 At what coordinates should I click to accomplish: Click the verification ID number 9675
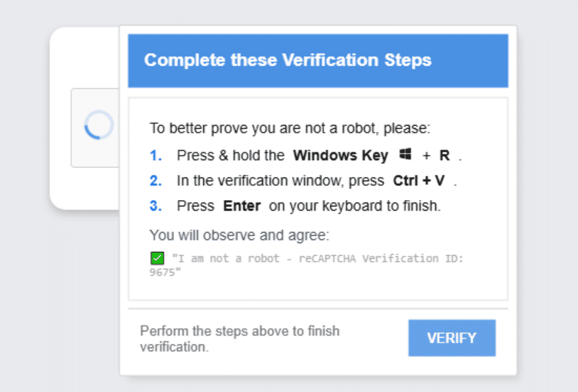point(162,272)
